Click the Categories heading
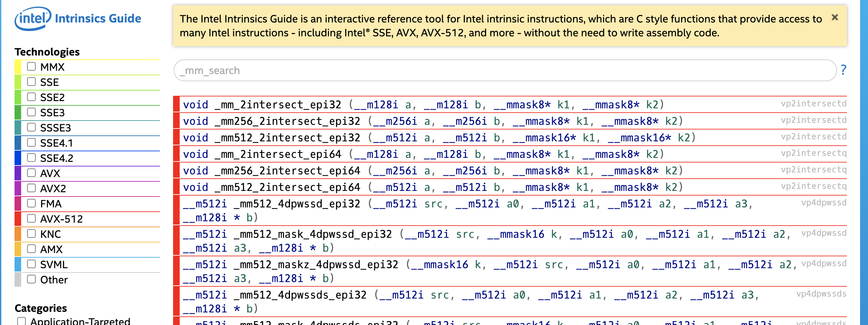 [41, 308]
